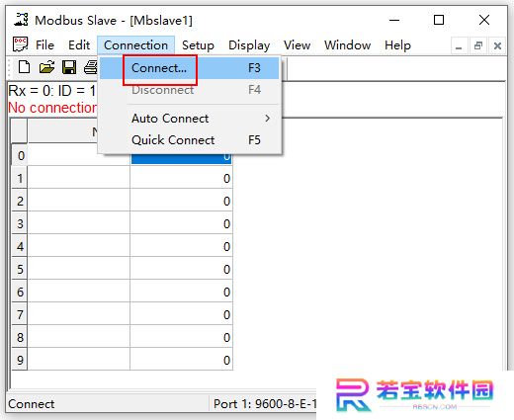Maximize the Modbus Slave main window
Image resolution: width=514 pixels, height=420 pixels.
point(439,20)
